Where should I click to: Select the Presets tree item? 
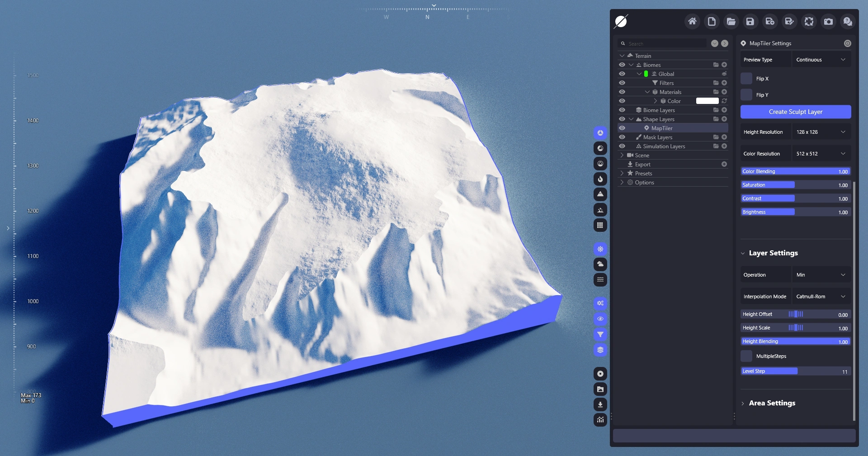(643, 174)
